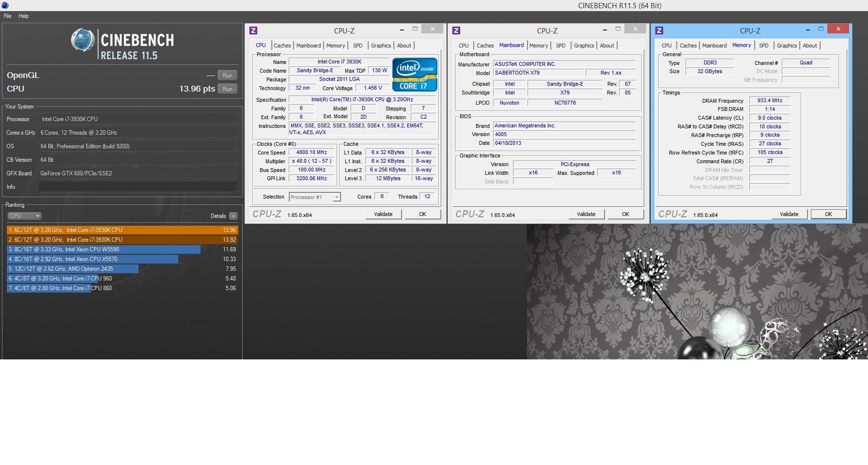Viewport: 868px width, 465px height.
Task: Click Validate in the Mainboard CPU-Z window
Action: click(x=586, y=214)
